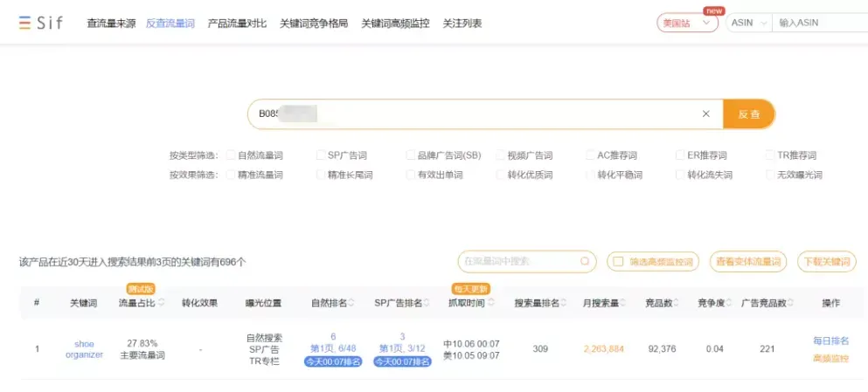
Task: Check the 精准流量词 filter
Action: tap(231, 175)
